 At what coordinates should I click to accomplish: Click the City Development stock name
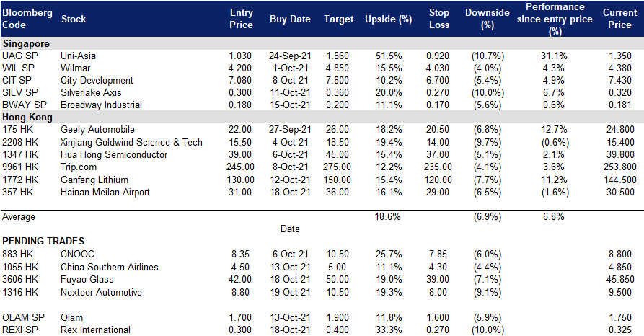[97, 81]
